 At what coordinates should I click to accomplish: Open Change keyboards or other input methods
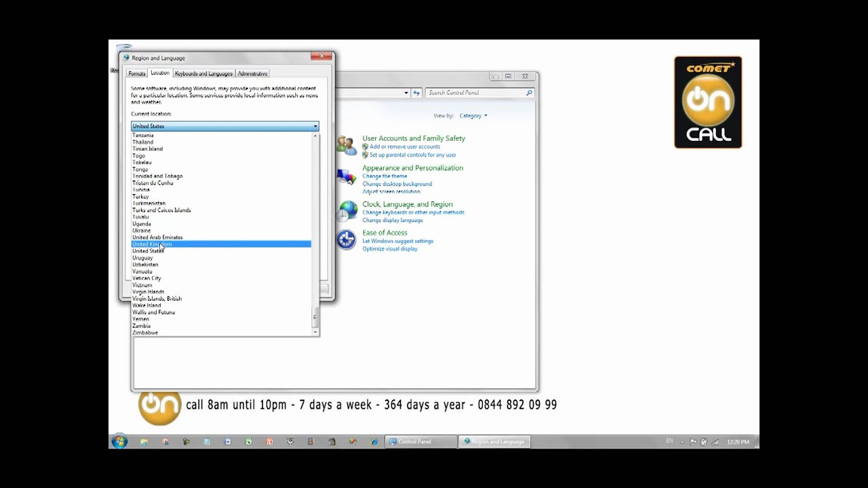[414, 213]
